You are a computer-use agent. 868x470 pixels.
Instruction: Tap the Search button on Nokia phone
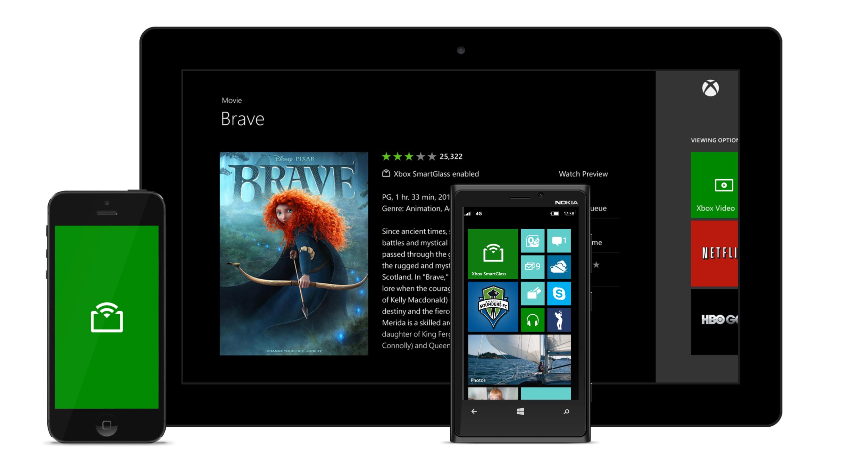[566, 411]
